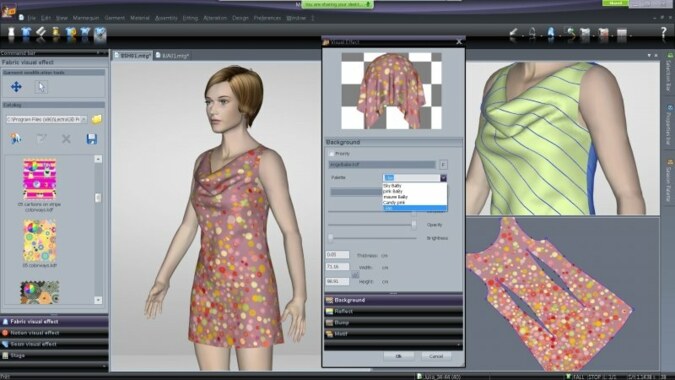Image resolution: width=675 pixels, height=380 pixels.
Task: Open help with the question mark icon
Action: pos(663,33)
